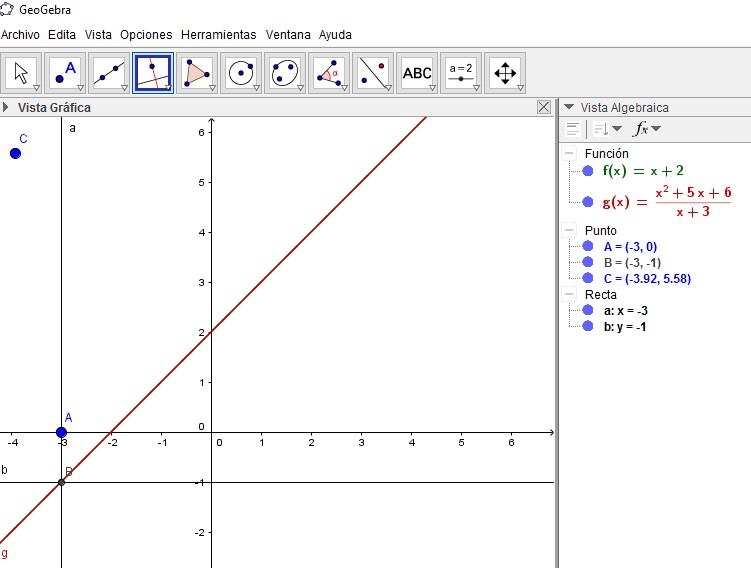The width and height of the screenshot is (751, 568).
Task: Collapse the Vista Algebraica header triangle
Action: point(569,107)
